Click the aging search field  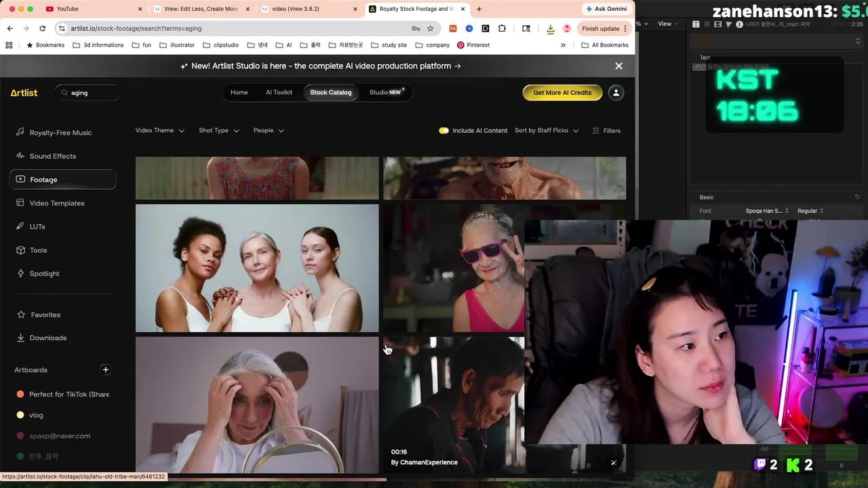(88, 93)
